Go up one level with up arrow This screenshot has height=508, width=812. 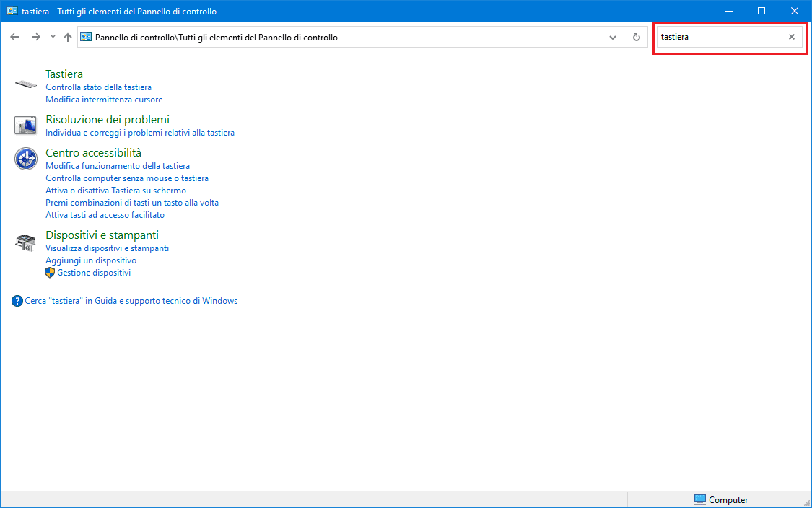click(x=68, y=38)
